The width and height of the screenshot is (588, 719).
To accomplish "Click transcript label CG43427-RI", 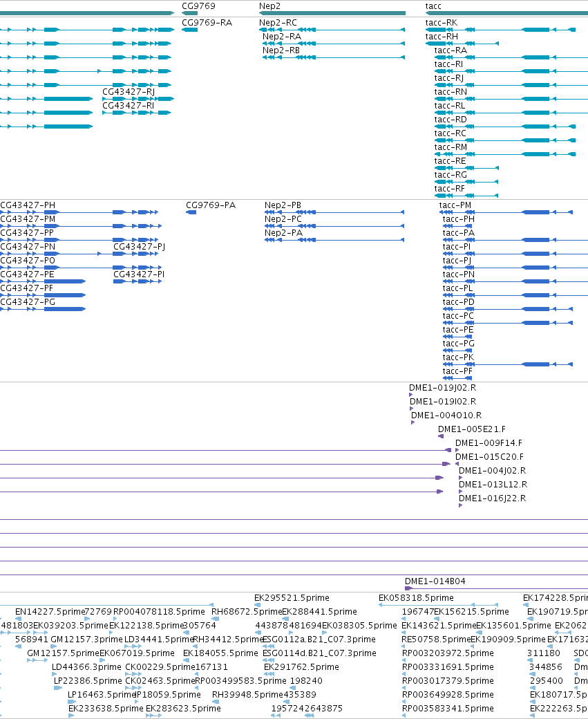I will tap(128, 106).
